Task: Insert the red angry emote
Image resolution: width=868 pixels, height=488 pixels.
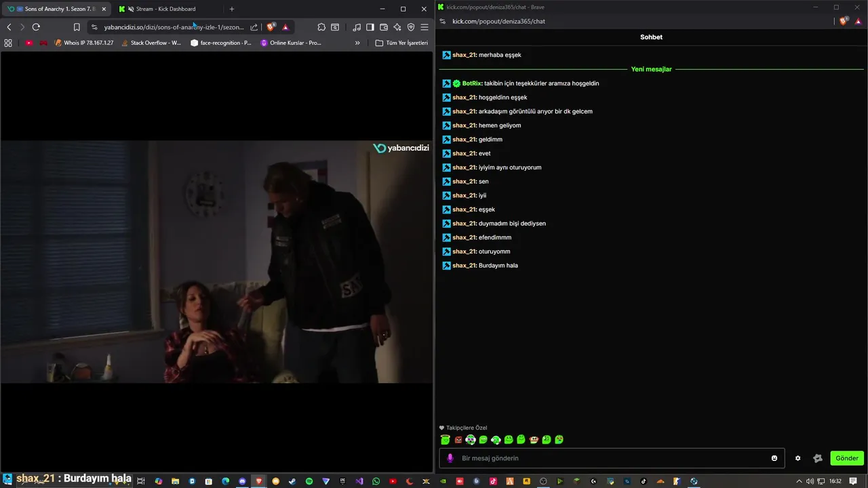Action: click(x=458, y=440)
